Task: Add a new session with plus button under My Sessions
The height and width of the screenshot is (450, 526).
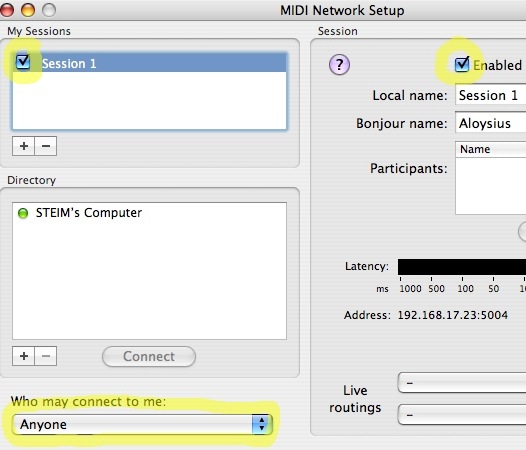Action: tap(23, 146)
